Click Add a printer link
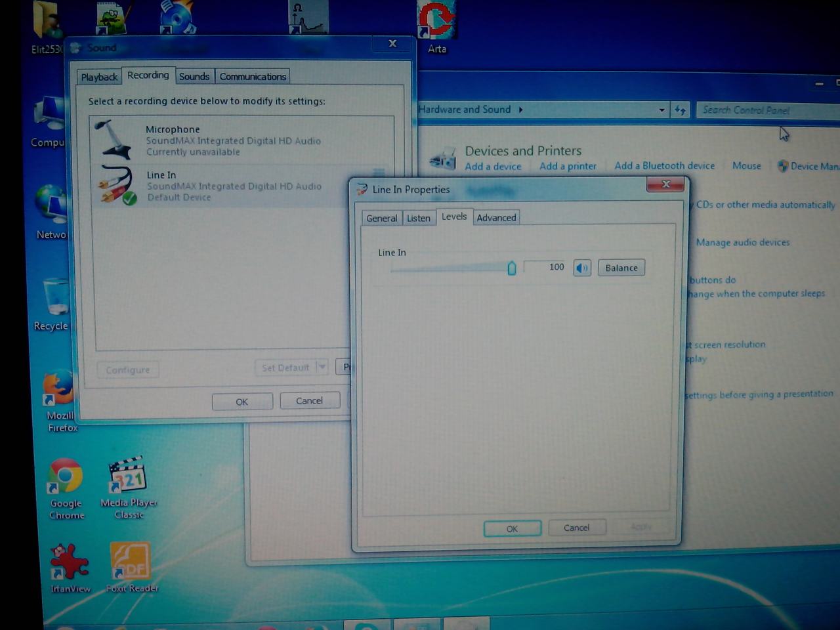The width and height of the screenshot is (840, 630). (x=568, y=166)
